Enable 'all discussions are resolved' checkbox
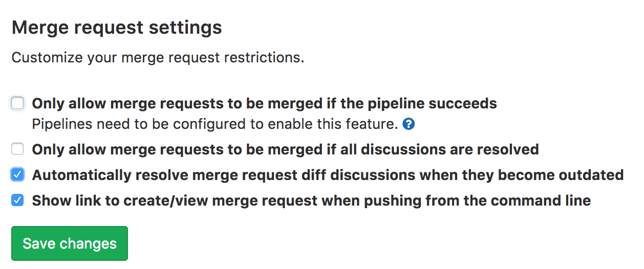Screen dimensions: 644x269 point(18,149)
